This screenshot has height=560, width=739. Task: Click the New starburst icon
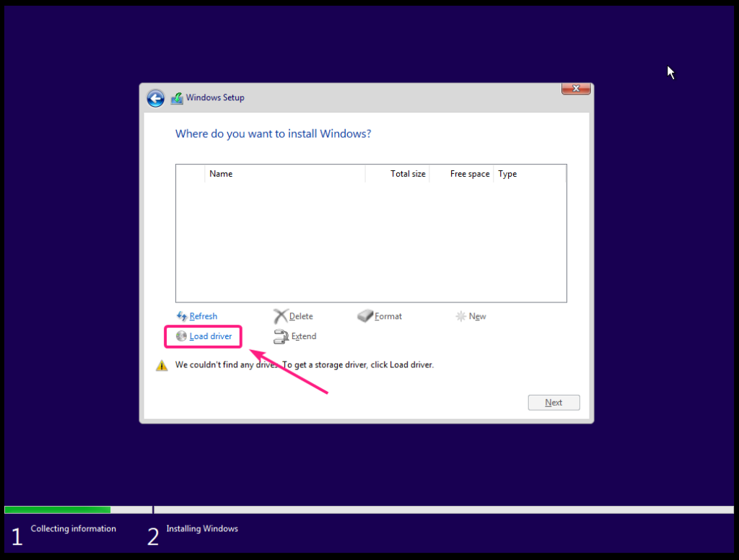460,316
